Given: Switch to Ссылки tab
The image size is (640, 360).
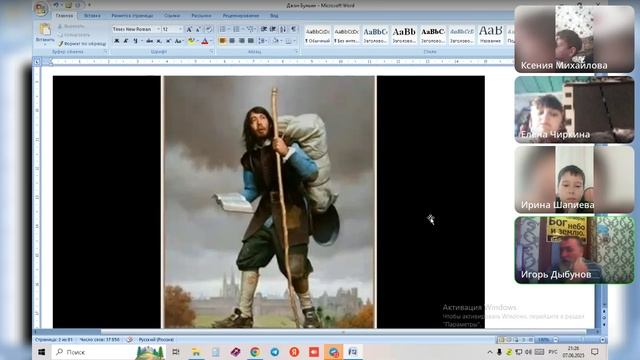Looking at the screenshot, I should point(172,16).
